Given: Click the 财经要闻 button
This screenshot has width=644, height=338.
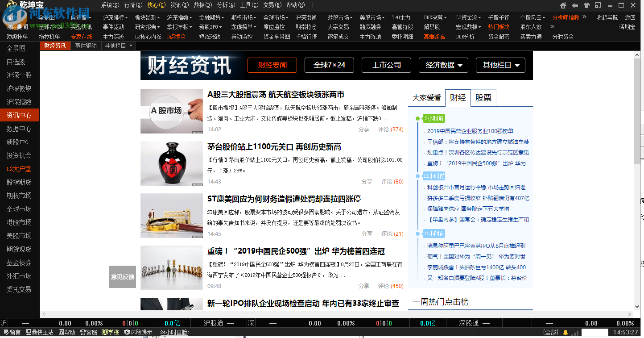Looking at the screenshot, I should pos(272,65).
